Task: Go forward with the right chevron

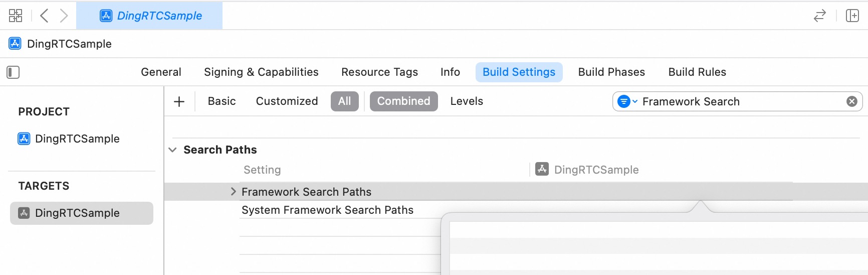Action: [x=64, y=16]
